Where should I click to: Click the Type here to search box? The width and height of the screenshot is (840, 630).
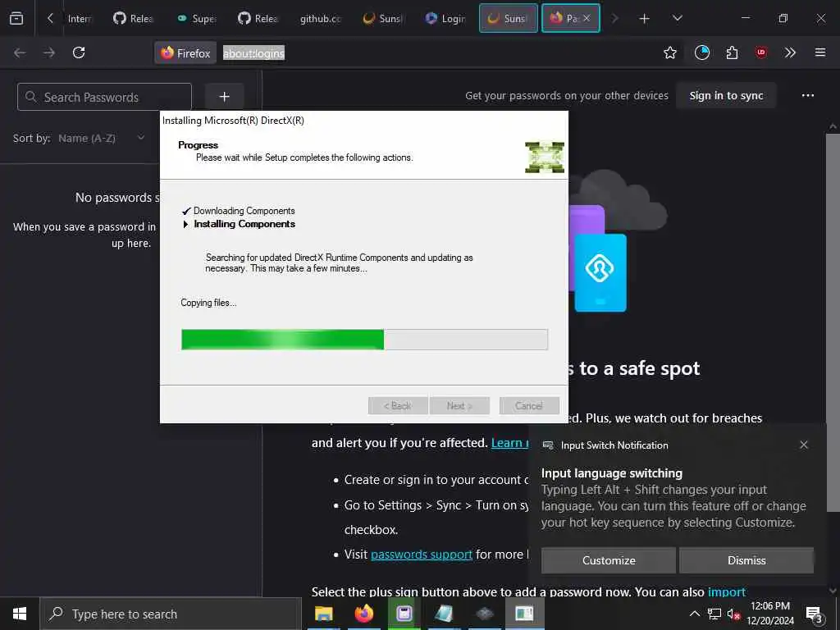[171, 614]
